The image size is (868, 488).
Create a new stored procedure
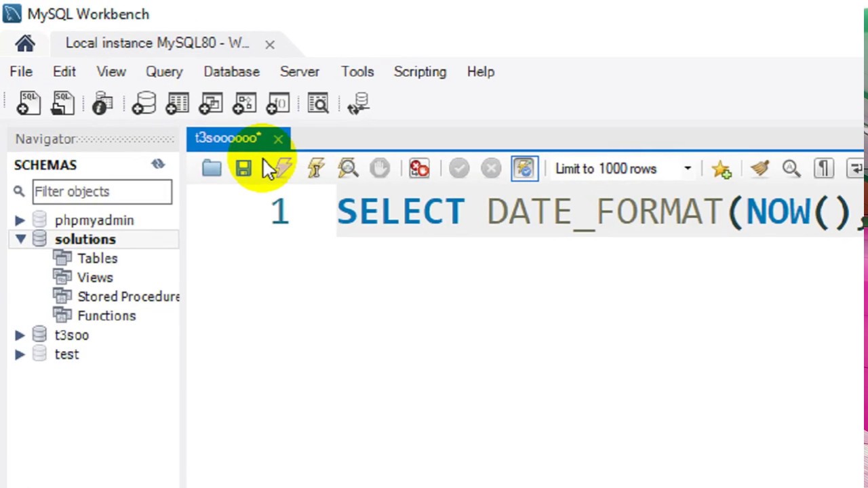(x=244, y=103)
